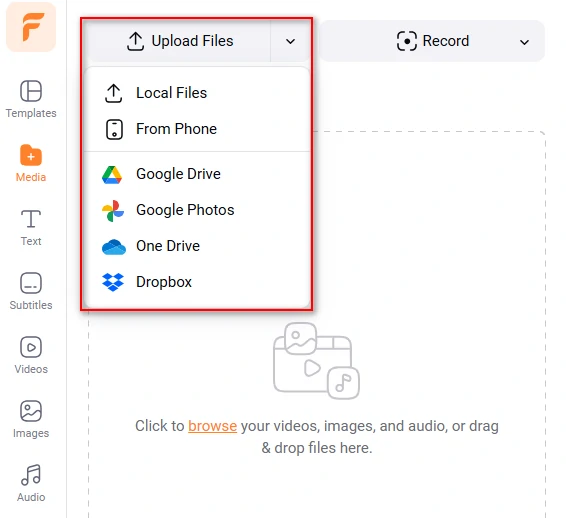Click the Upload Files button
The height and width of the screenshot is (518, 566).
tap(180, 41)
